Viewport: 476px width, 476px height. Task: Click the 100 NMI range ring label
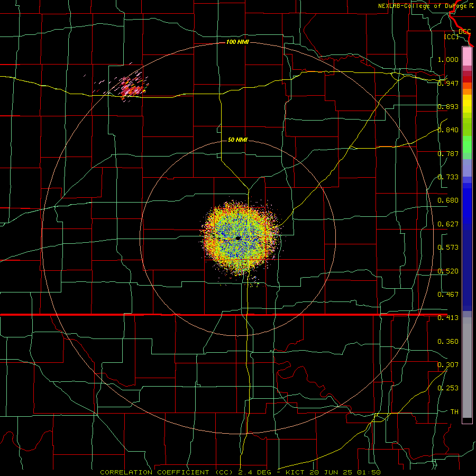(x=237, y=42)
